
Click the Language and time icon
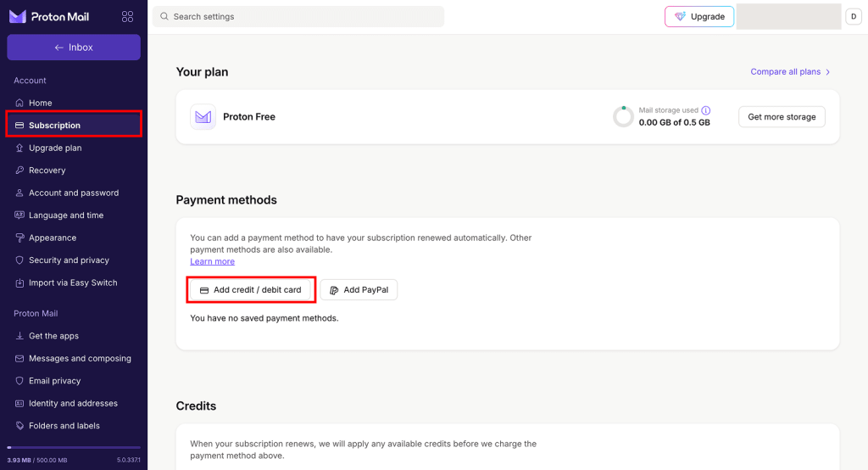tap(19, 215)
